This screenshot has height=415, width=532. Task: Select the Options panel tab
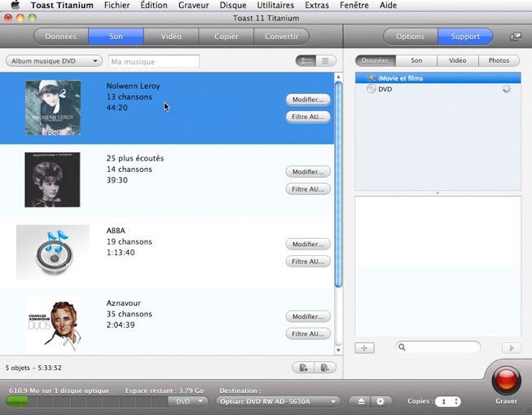(410, 37)
